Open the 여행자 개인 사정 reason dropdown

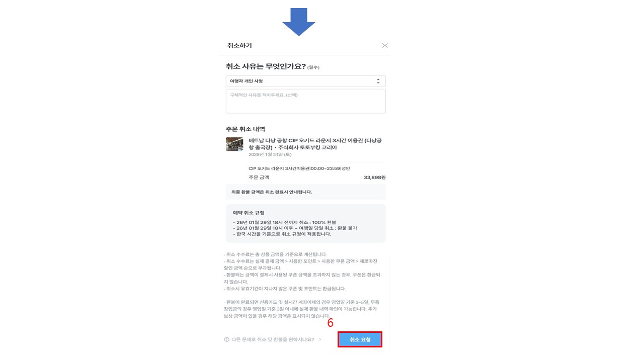click(305, 81)
